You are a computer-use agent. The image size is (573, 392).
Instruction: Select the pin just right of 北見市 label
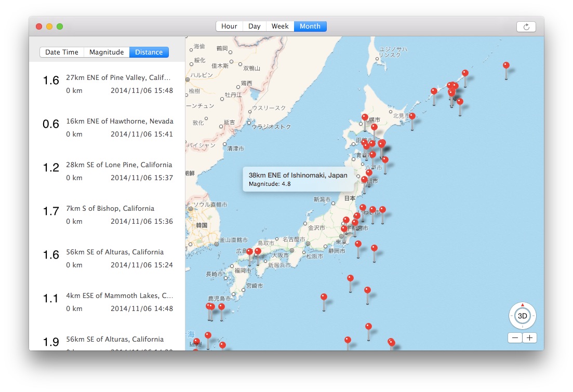coord(412,116)
